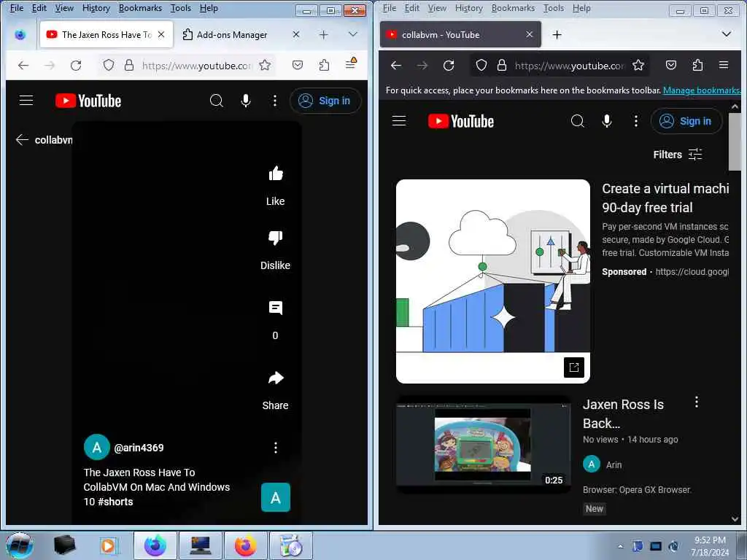Open YouTube settings dots in right window
This screenshot has width=747, height=560.
click(x=636, y=121)
